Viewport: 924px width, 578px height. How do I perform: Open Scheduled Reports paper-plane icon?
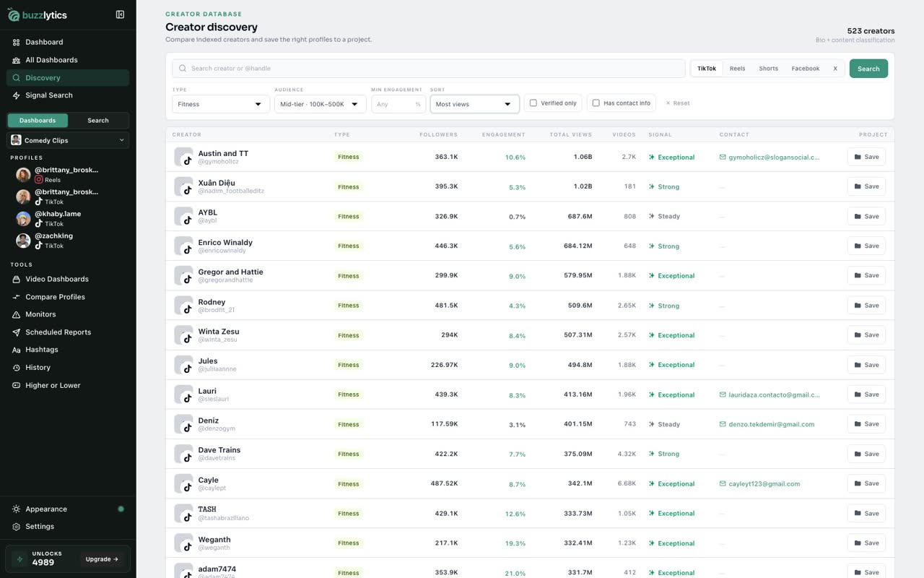tap(16, 332)
